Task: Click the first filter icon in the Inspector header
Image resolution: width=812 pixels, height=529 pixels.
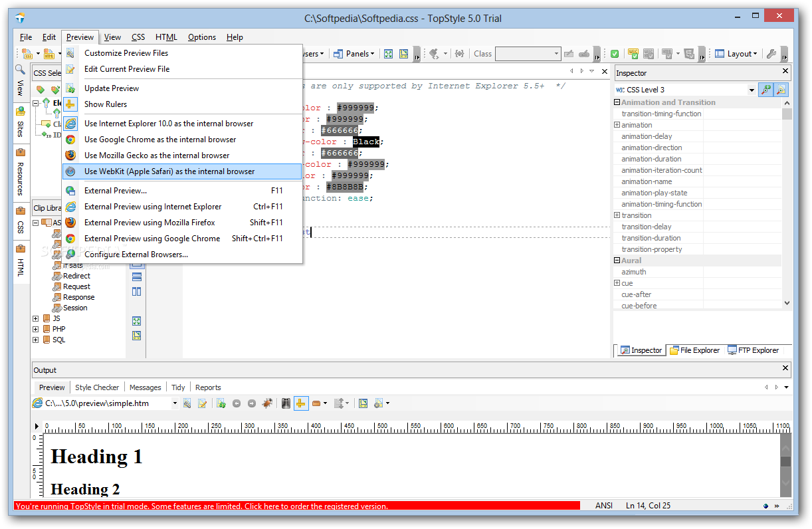Action: click(766, 90)
